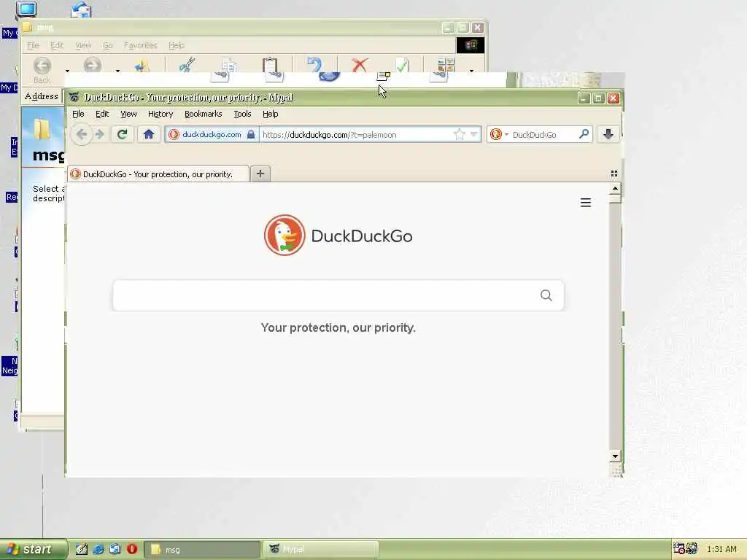The width and height of the screenshot is (747, 560).
Task: Click Up folder in msg window
Action: tap(142, 65)
